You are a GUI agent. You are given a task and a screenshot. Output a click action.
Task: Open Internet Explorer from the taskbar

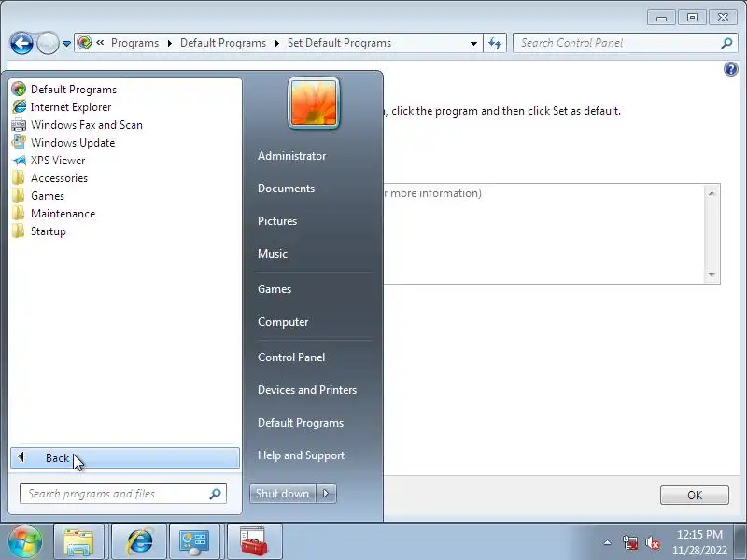[139, 541]
